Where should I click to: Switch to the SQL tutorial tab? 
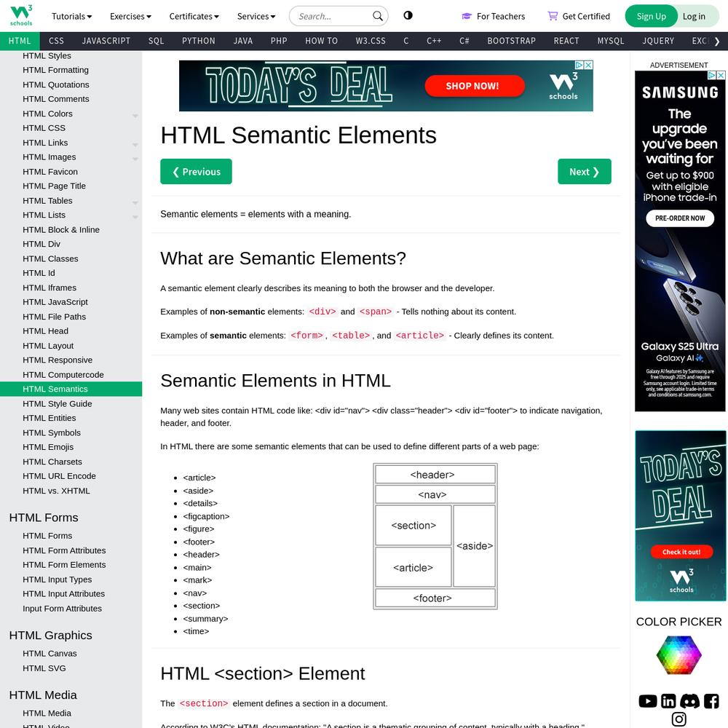click(x=156, y=41)
